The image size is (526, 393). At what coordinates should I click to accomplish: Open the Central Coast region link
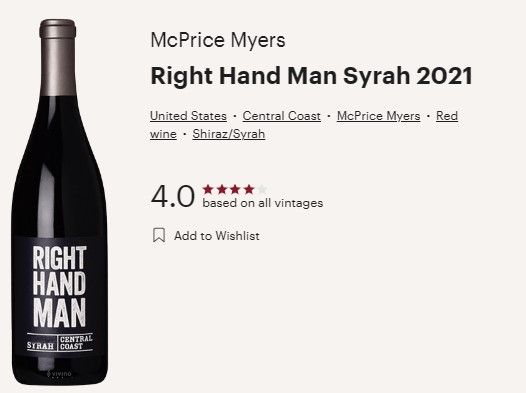tap(281, 116)
